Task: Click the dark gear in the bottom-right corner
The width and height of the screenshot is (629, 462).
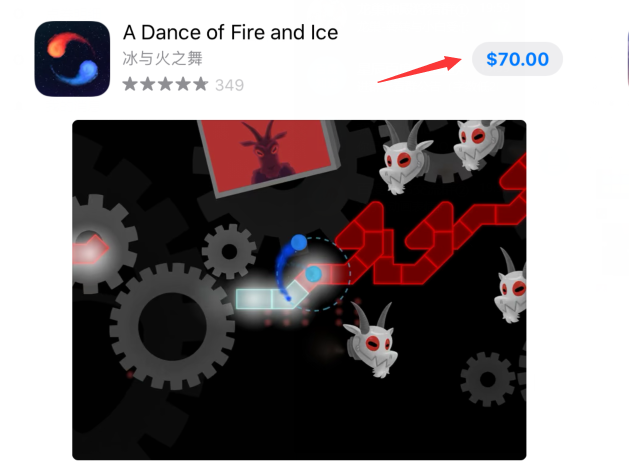Action: click(487, 379)
